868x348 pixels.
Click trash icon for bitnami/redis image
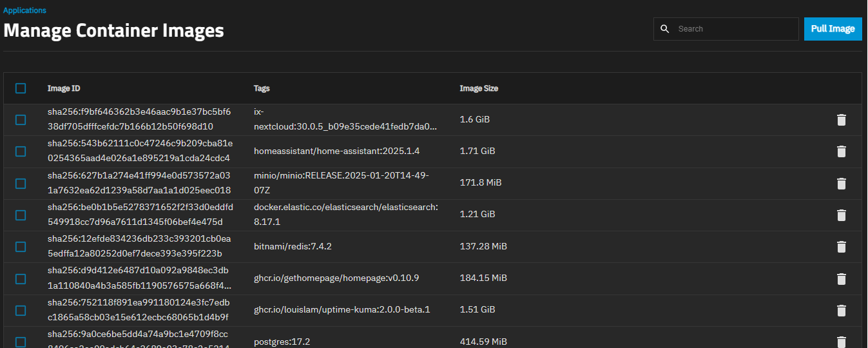coord(841,247)
